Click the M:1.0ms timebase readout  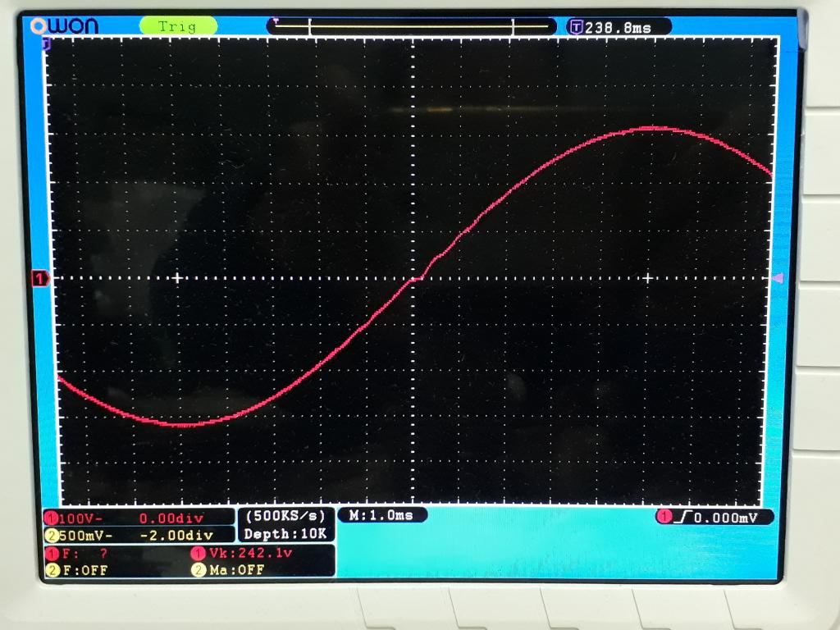tap(381, 515)
